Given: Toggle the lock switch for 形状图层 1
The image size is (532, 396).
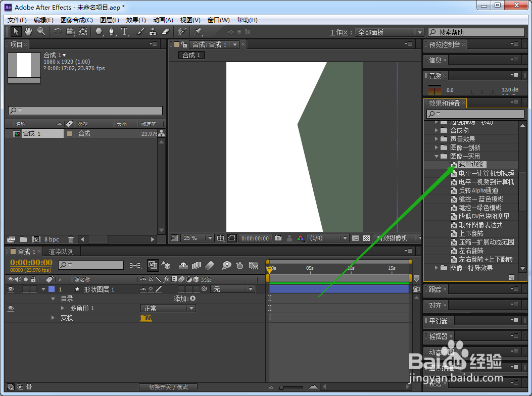Looking at the screenshot, I should (x=33, y=289).
